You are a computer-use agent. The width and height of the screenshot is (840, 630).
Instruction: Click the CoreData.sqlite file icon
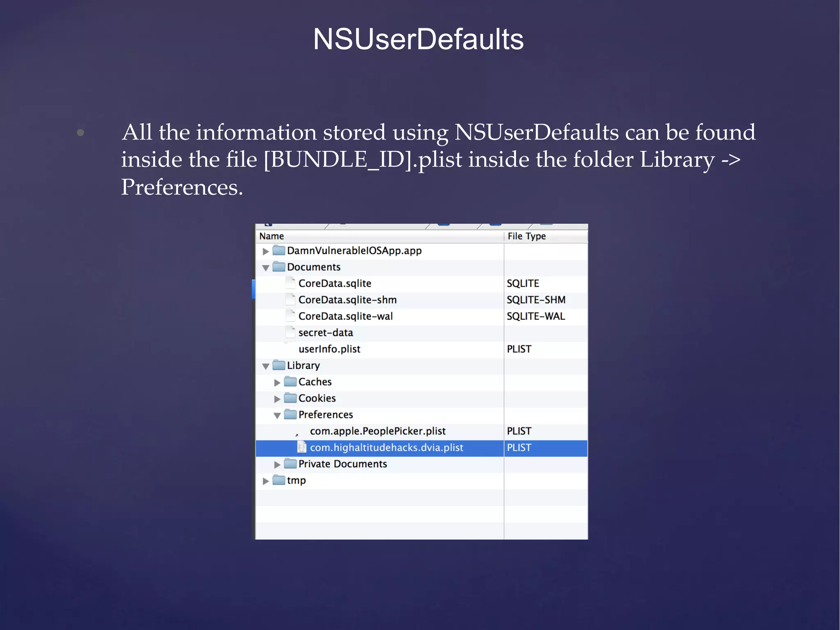point(290,283)
